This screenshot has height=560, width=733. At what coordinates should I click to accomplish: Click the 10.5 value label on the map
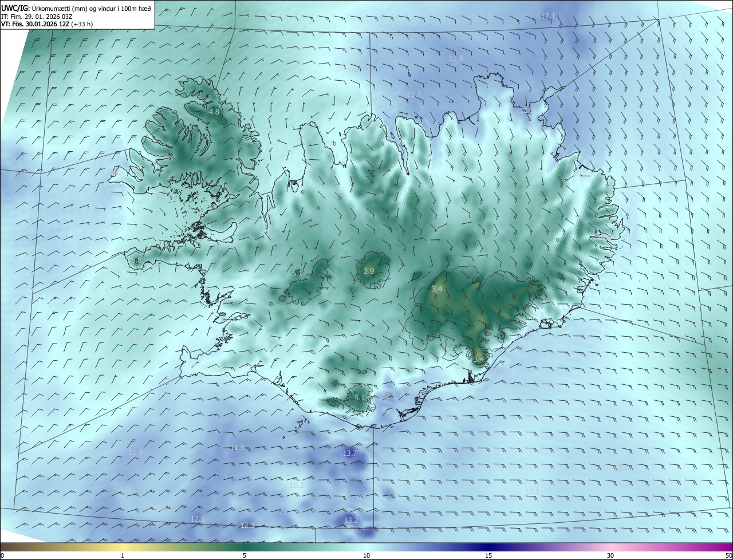[x=412, y=475]
